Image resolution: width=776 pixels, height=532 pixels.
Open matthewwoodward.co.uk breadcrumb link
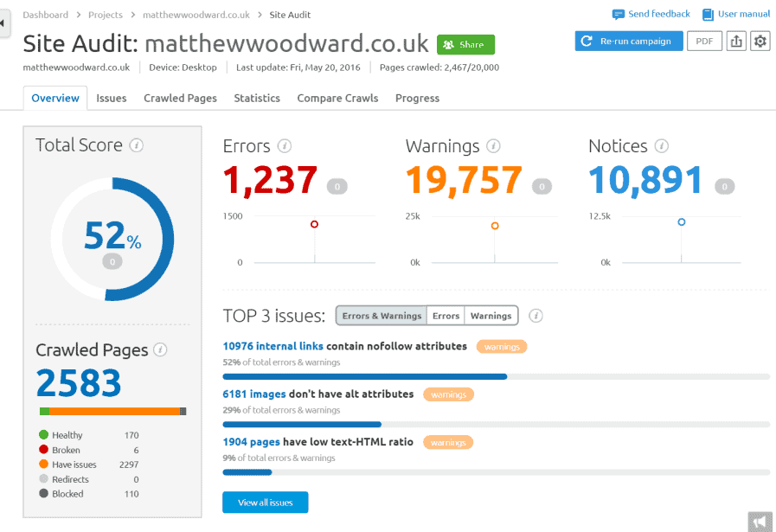click(x=196, y=15)
